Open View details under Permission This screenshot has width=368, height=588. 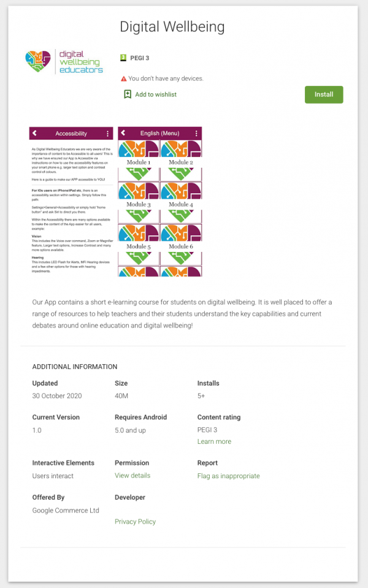pyautogui.click(x=132, y=475)
